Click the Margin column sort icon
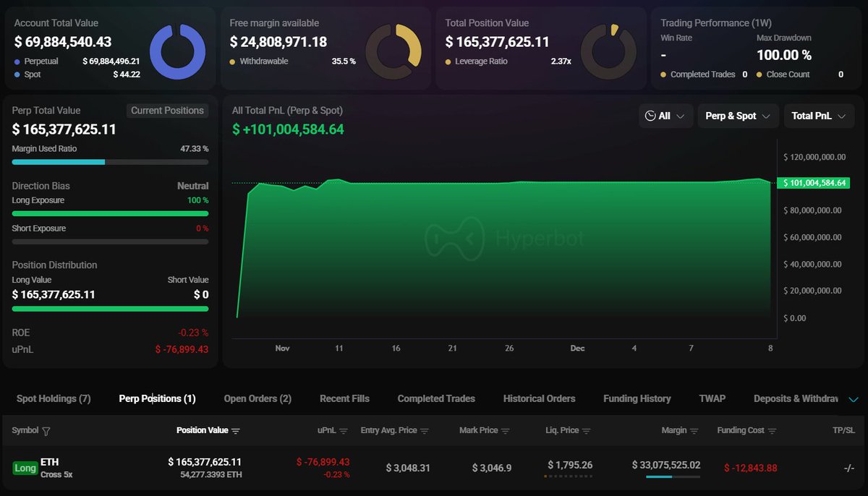 click(x=694, y=431)
